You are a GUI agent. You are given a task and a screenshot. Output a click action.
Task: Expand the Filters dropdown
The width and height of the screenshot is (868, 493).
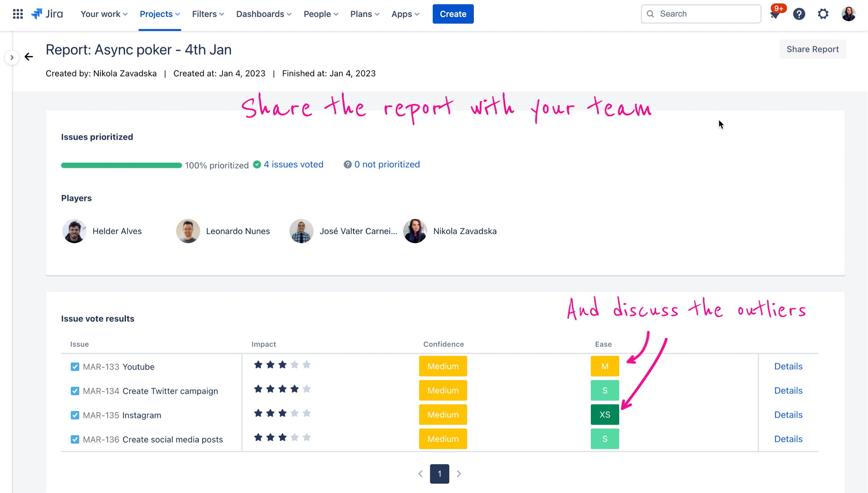coord(207,14)
